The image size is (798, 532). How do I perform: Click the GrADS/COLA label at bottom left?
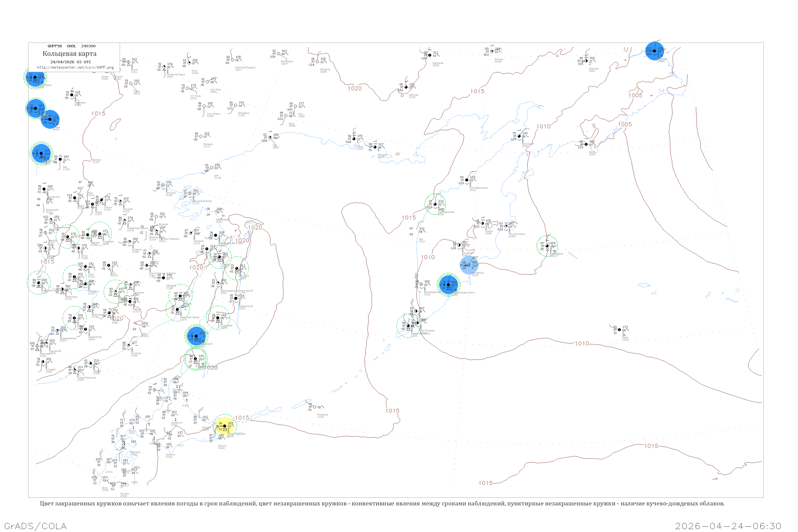coord(35,526)
